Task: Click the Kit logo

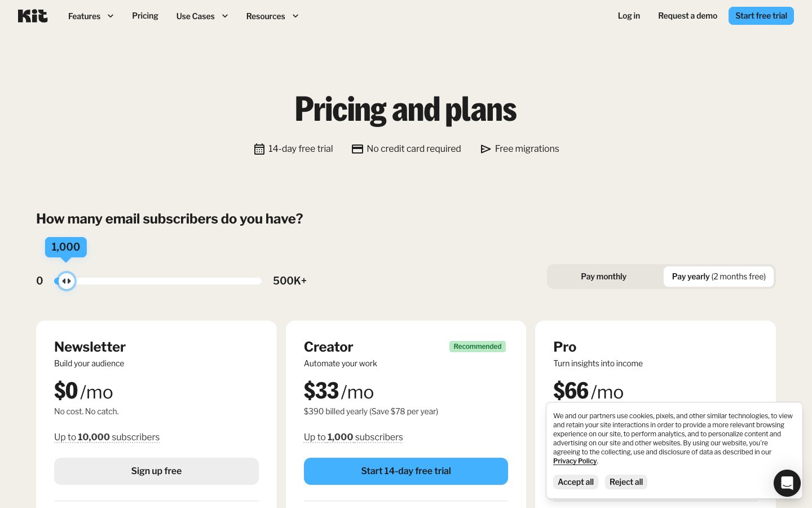Action: [x=33, y=16]
